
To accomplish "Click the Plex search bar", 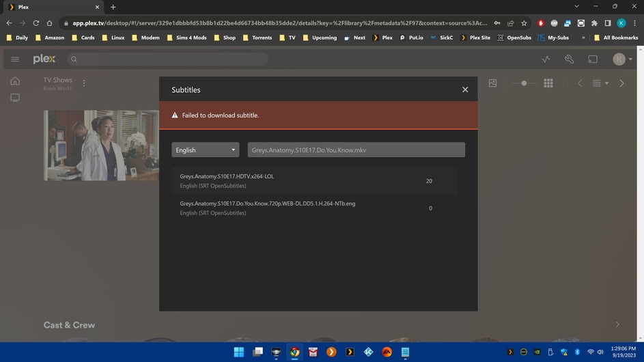I will [168, 59].
